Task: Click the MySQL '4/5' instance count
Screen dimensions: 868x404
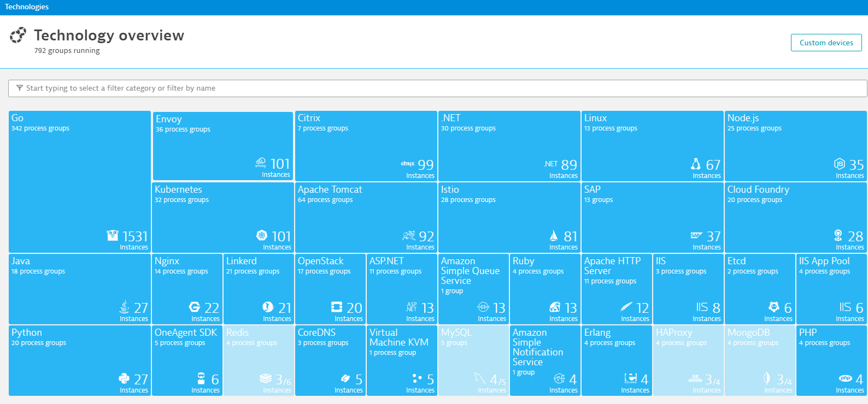Action: pos(498,379)
